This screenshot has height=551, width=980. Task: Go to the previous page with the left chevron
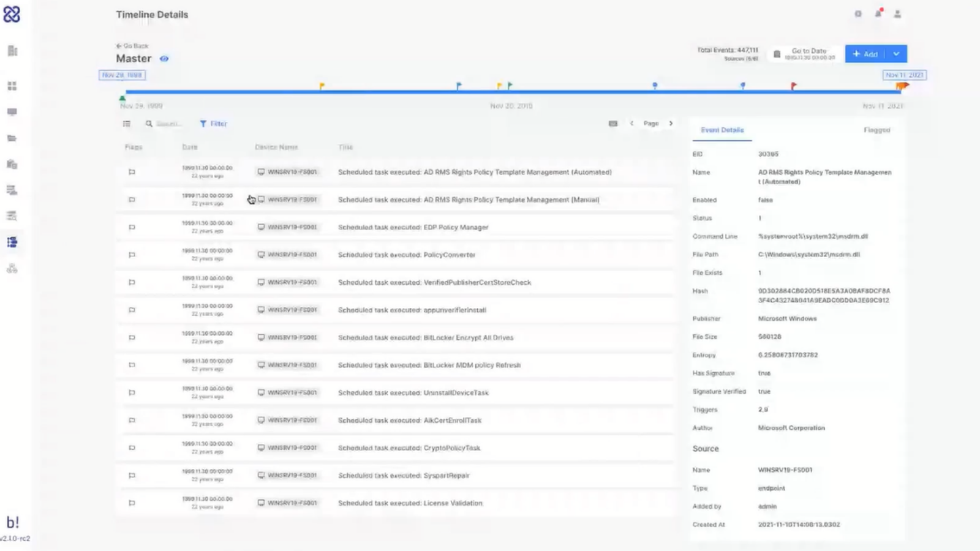(631, 124)
